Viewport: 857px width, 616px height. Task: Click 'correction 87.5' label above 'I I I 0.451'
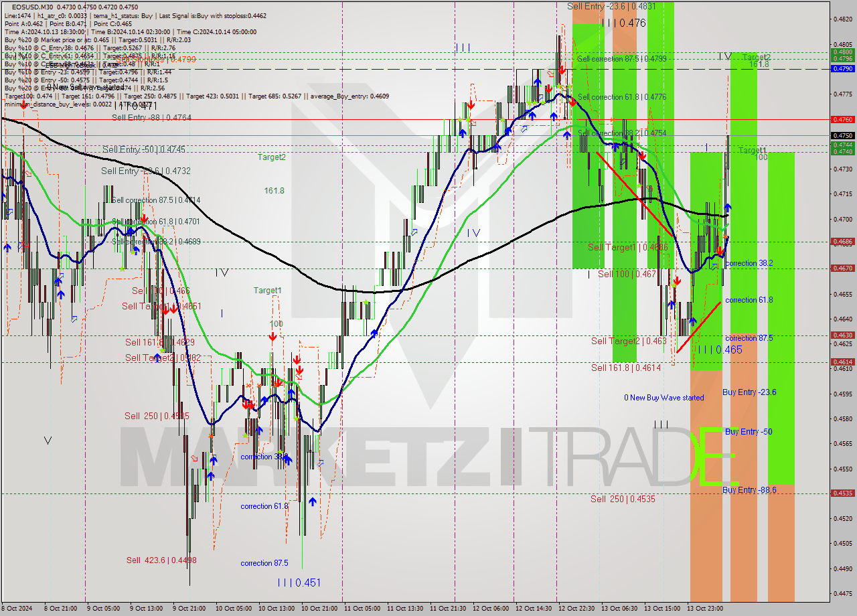click(264, 563)
